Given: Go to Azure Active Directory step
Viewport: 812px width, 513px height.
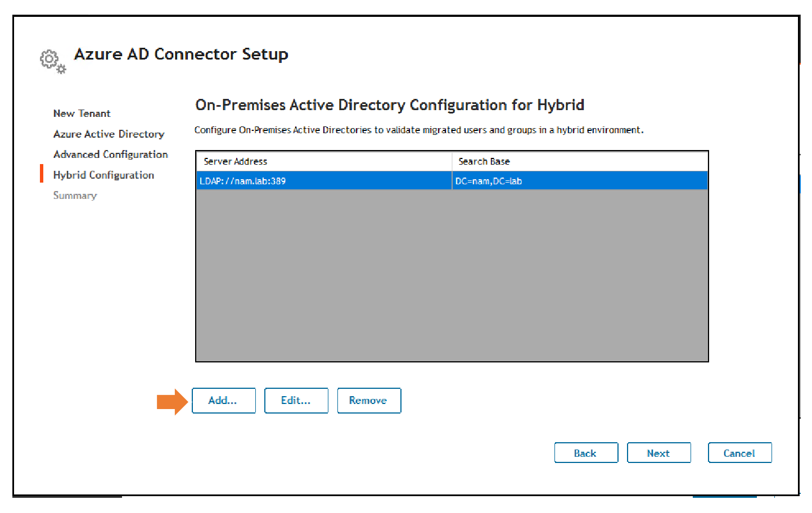Looking at the screenshot, I should pyautogui.click(x=109, y=134).
